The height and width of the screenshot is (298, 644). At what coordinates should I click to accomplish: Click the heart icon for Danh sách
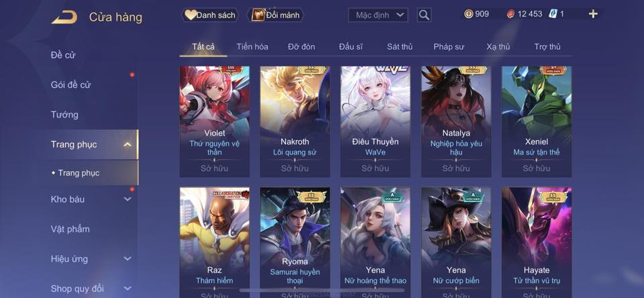[x=190, y=15]
